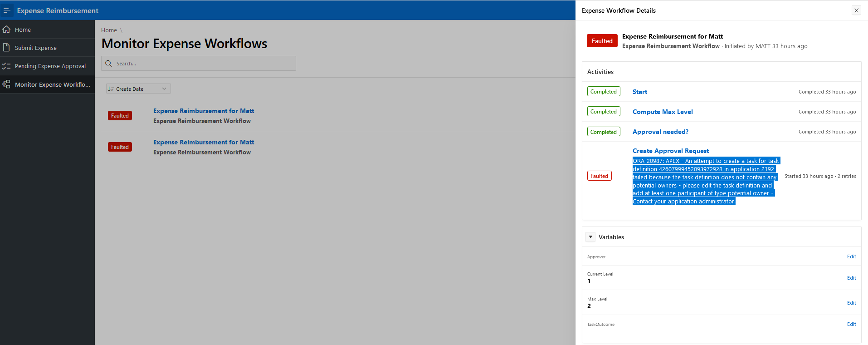Open the second Expense Reimbursement for Matt
The image size is (868, 345).
click(204, 142)
